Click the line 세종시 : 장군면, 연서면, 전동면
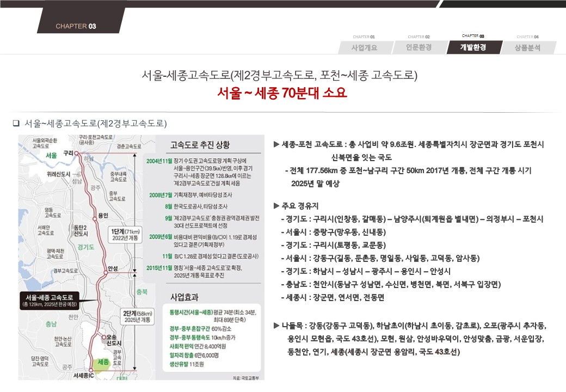Screen dimensions: 566x392 tap(333, 297)
